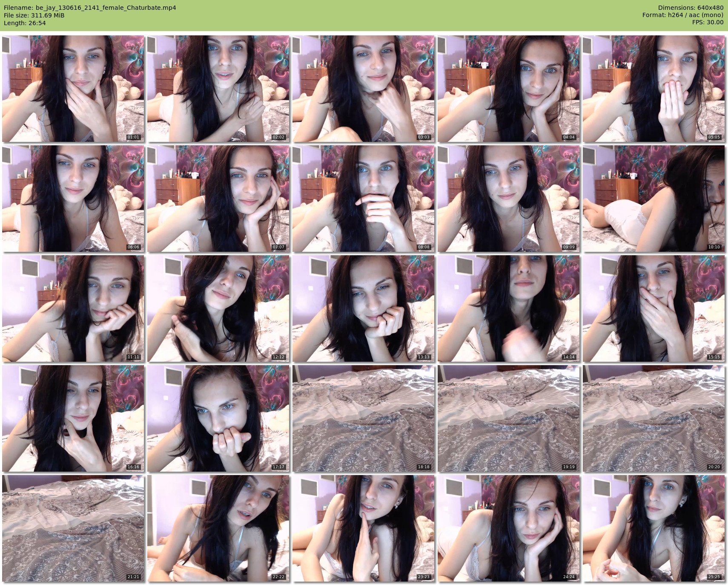Select the thumbnail timestamped 01:01

point(73,89)
